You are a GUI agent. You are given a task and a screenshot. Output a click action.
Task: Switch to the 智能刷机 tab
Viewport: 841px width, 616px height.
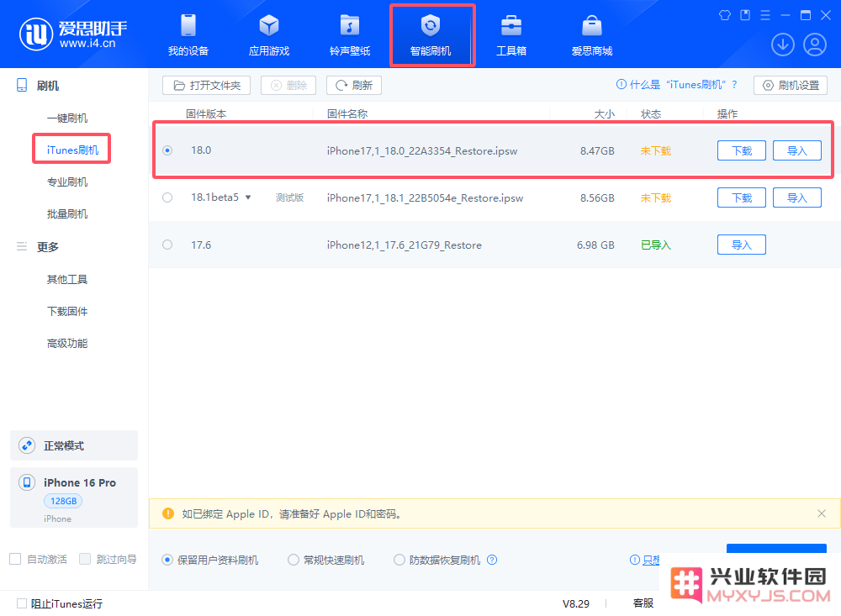(431, 35)
